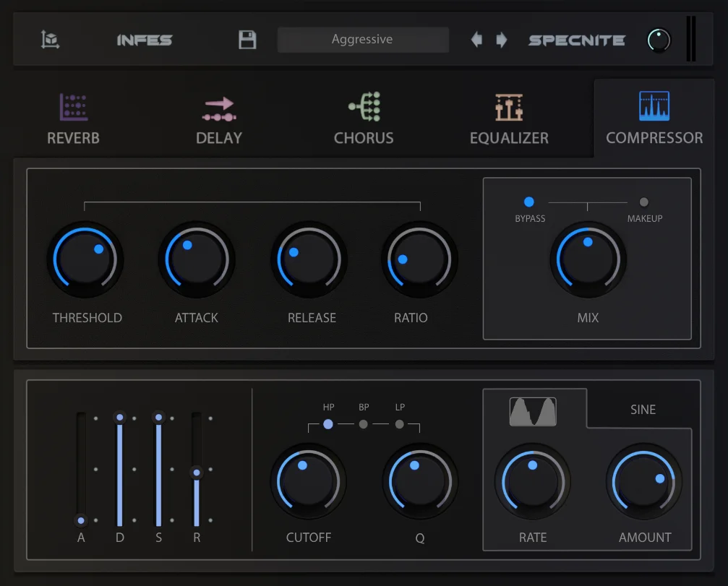Click the filter Q knob

click(x=420, y=481)
